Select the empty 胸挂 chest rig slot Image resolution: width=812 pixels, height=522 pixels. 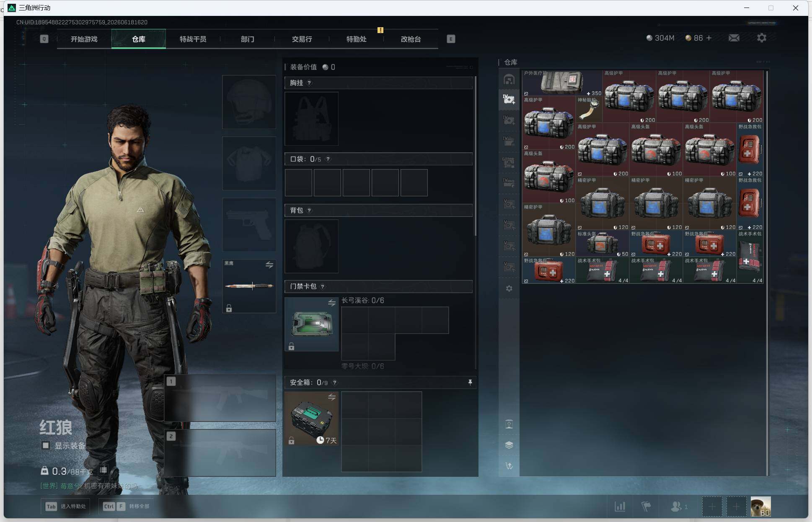(x=311, y=118)
